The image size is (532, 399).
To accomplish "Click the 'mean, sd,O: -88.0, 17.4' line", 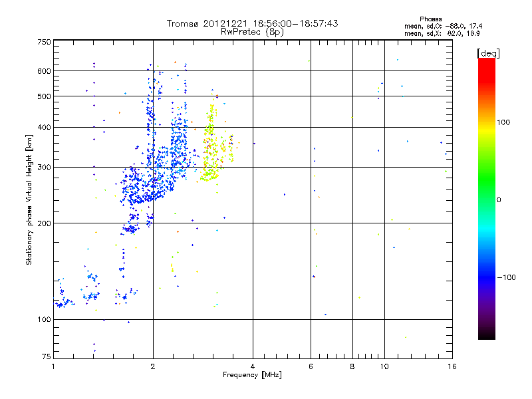I will (x=443, y=26).
